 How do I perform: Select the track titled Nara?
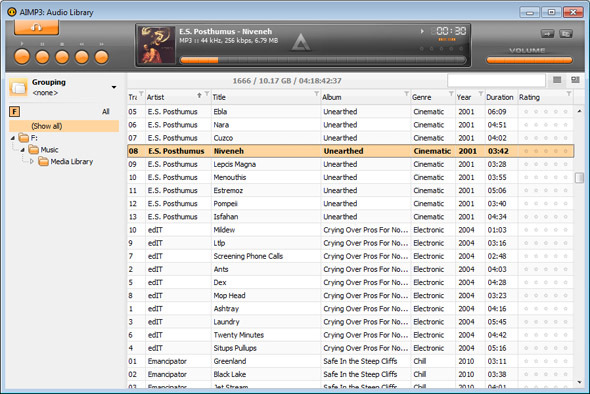tap(350, 125)
